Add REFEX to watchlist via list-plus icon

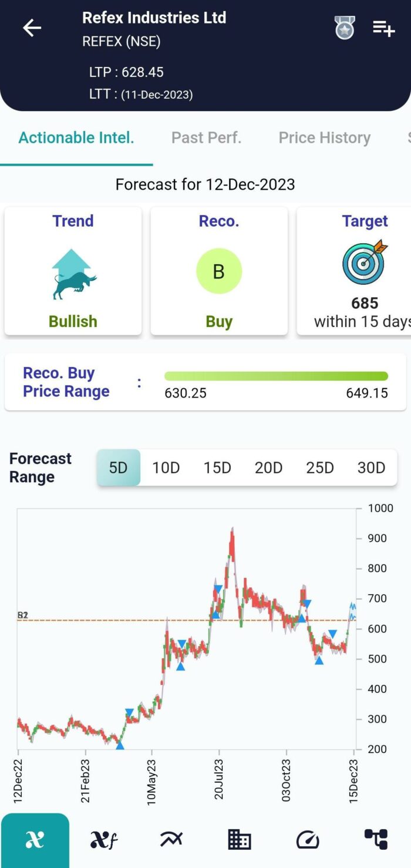384,28
